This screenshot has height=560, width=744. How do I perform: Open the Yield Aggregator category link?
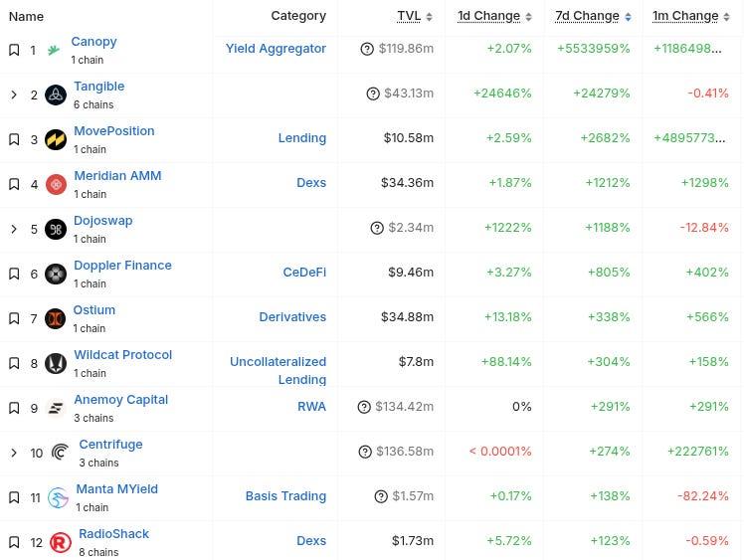[x=276, y=49]
